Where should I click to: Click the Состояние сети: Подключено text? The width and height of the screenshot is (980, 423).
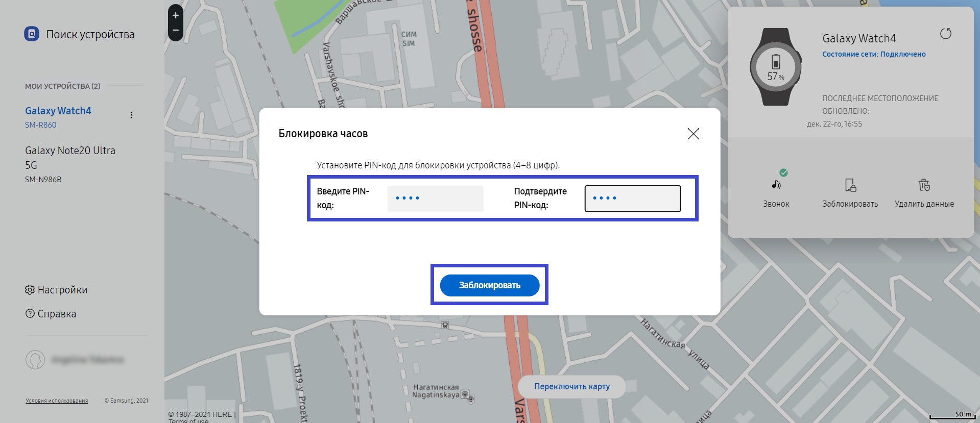point(874,54)
